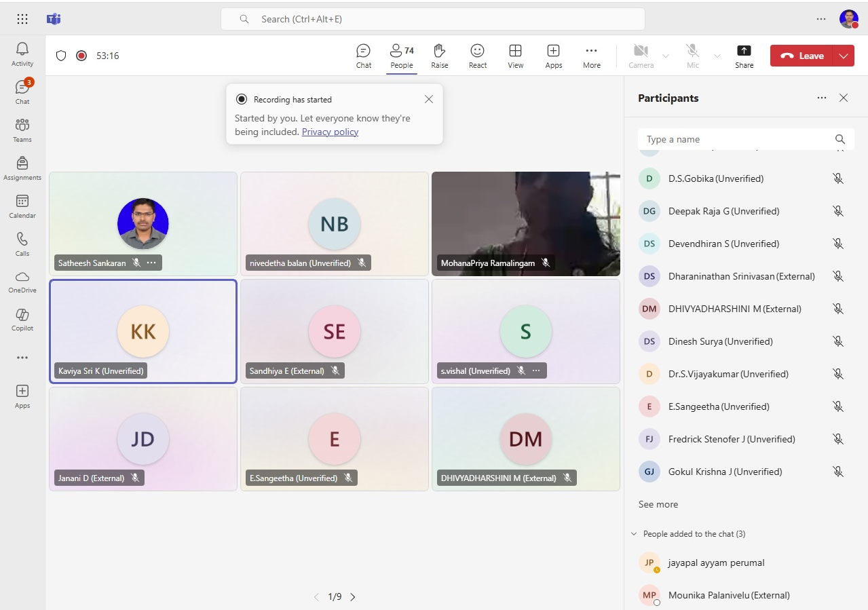868x610 pixels.
Task: Open the Participants panel more options menu
Action: point(822,98)
